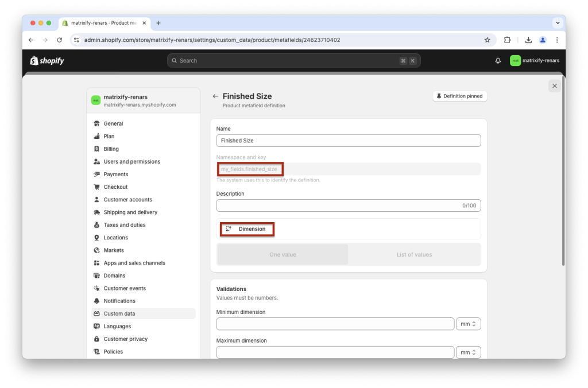Open the Notifications bell in the top bar
The height and width of the screenshot is (388, 588).
[x=497, y=60]
